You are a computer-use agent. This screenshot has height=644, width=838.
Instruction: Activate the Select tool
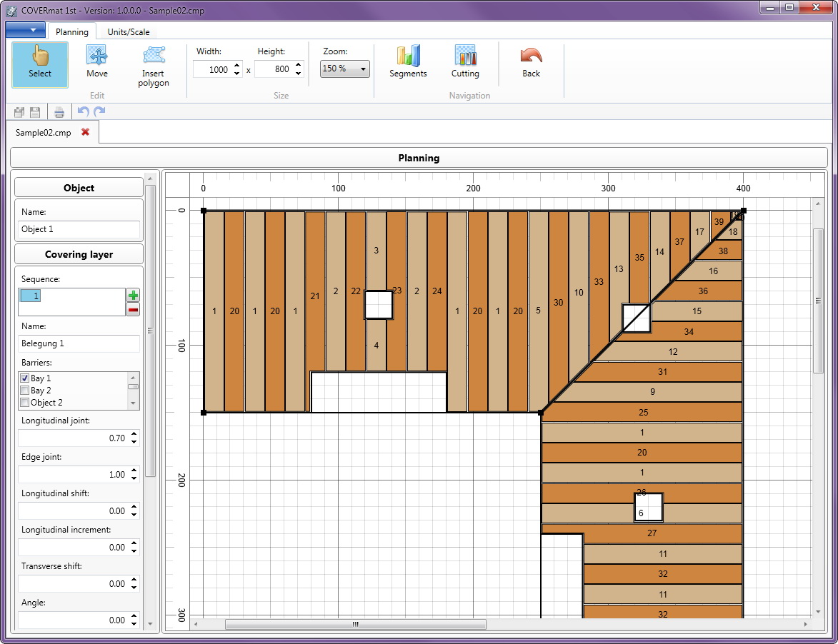tap(40, 64)
